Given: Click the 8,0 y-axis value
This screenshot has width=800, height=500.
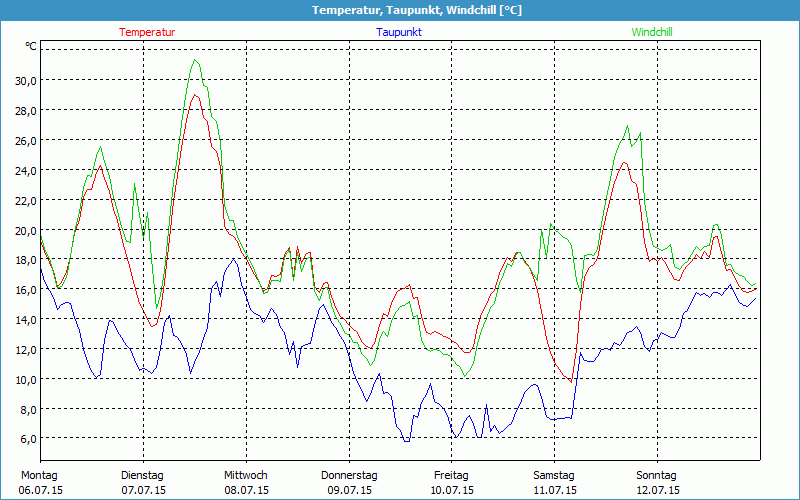Looking at the screenshot, I should [27, 410].
